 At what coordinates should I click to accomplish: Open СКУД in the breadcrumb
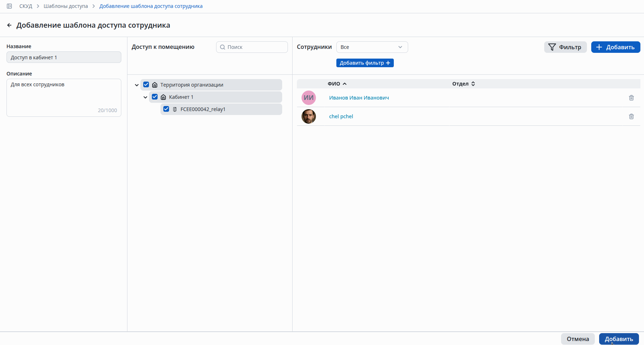(x=26, y=6)
